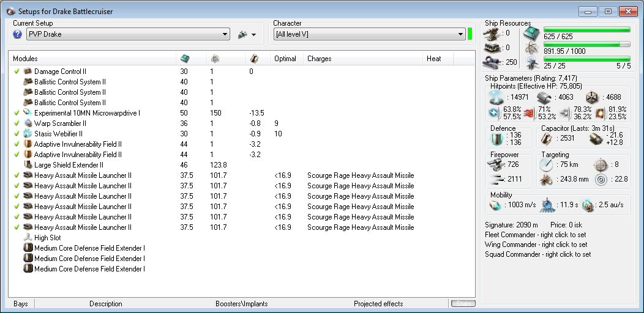The image size is (644, 313).
Task: Sort by CPU column header icon
Action: pos(185,59)
